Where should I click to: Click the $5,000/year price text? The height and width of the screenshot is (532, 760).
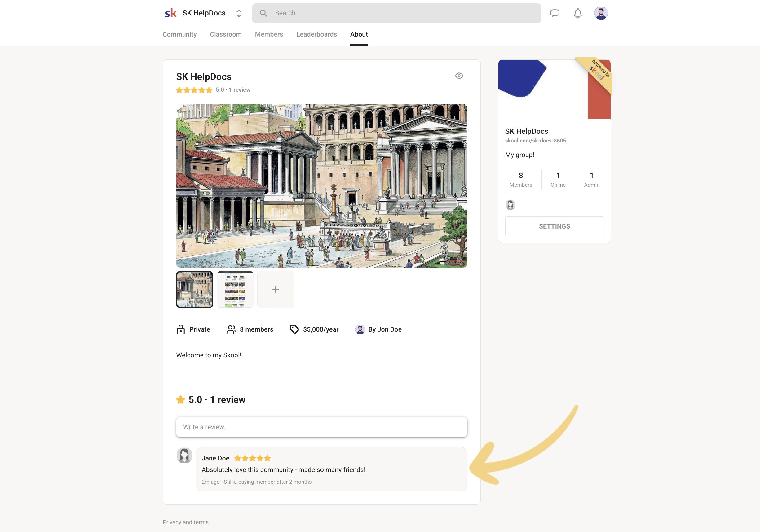pyautogui.click(x=321, y=329)
